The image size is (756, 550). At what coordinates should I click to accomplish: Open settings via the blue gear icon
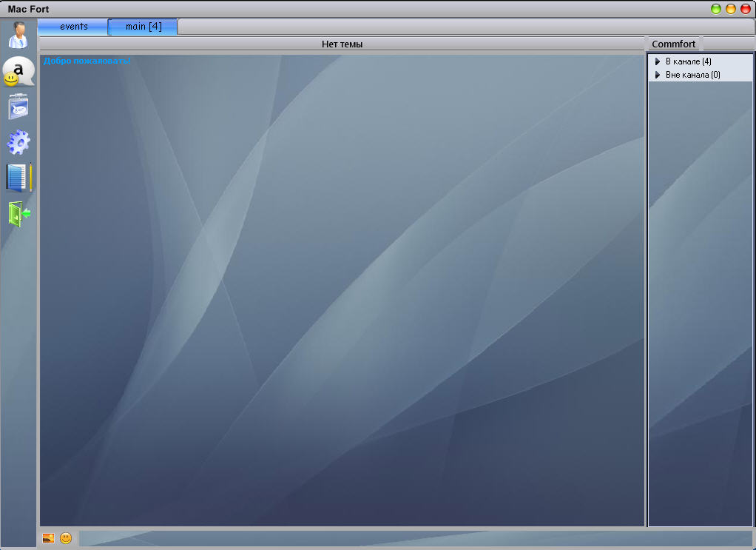18,142
